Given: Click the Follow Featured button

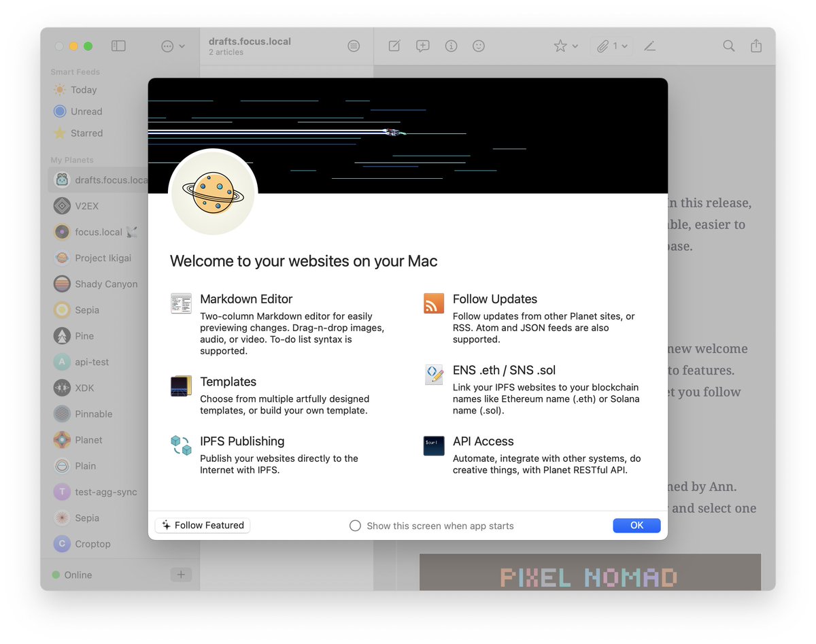Looking at the screenshot, I should point(203,526).
